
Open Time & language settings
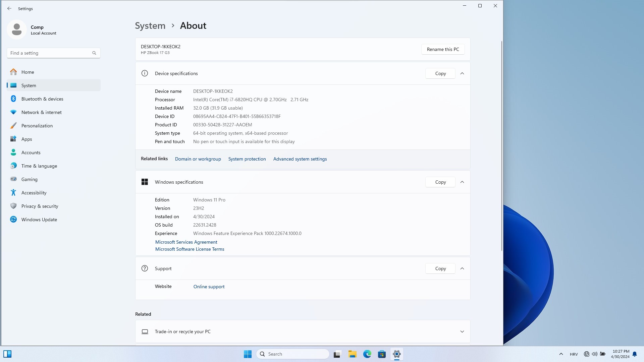[x=54, y=166]
